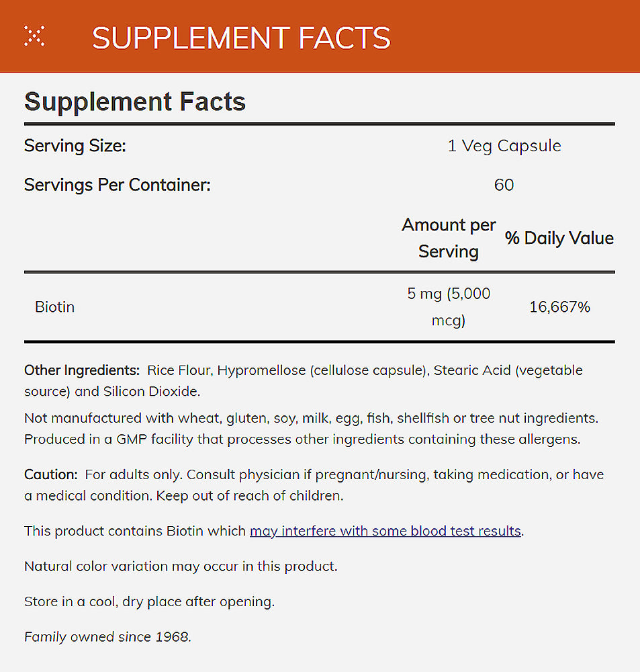The height and width of the screenshot is (672, 640).
Task: Click the collapse X icon in header
Action: pos(34,36)
